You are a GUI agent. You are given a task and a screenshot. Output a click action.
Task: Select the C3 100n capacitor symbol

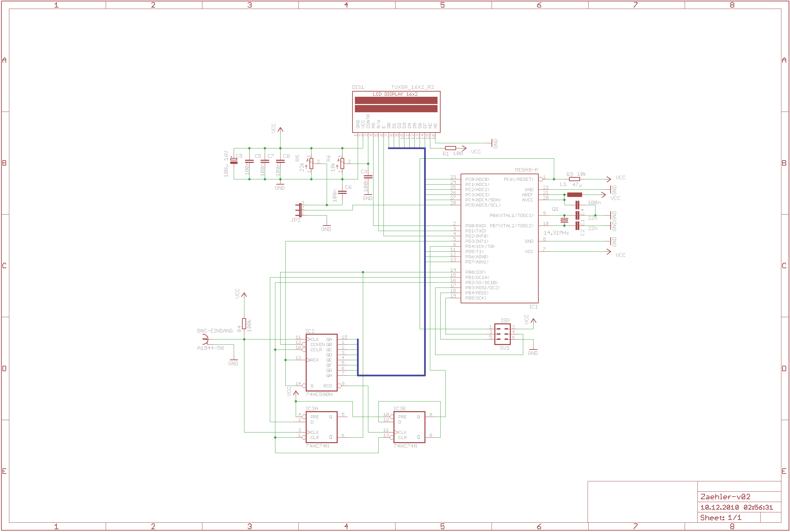pos(368,177)
